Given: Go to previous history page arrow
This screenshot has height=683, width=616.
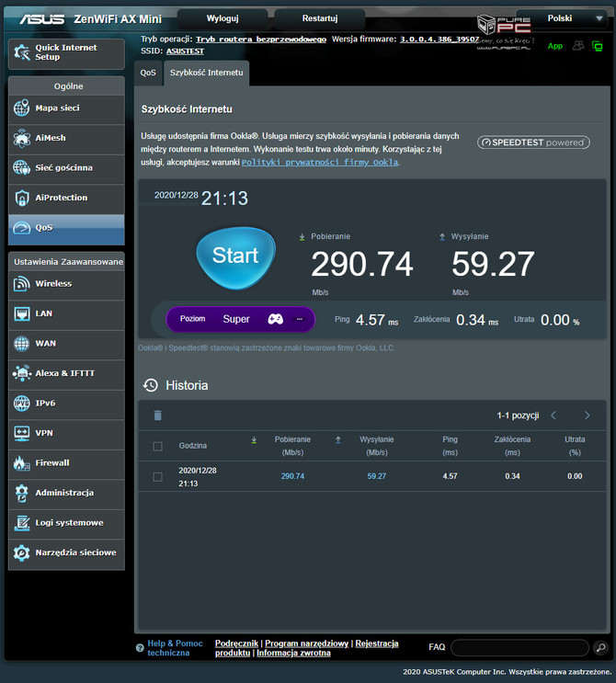Looking at the screenshot, I should tap(553, 415).
